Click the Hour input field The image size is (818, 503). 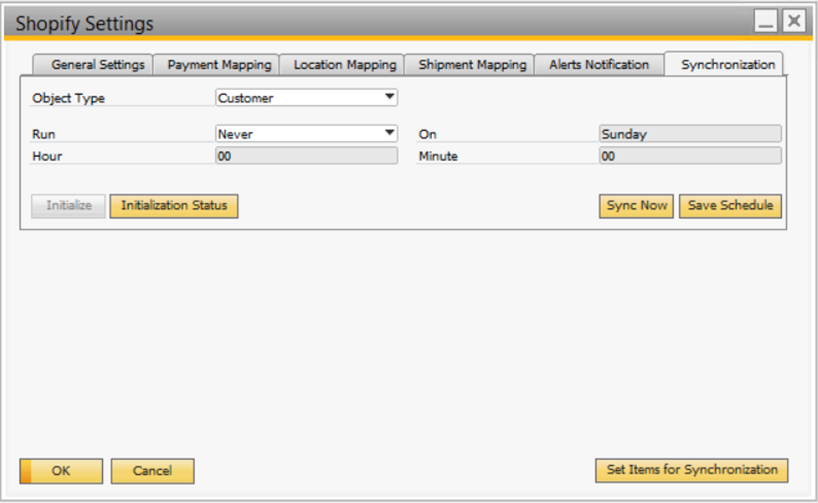[306, 156]
